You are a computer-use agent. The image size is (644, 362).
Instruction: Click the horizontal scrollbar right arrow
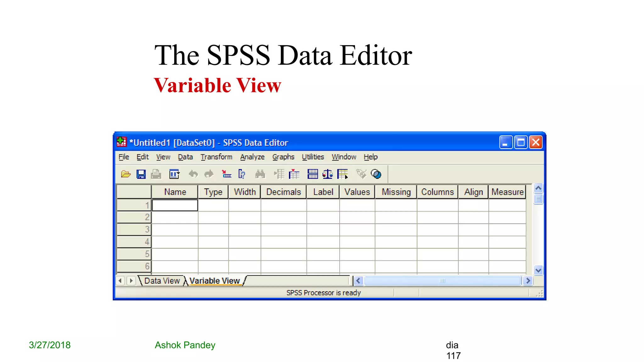(x=528, y=281)
